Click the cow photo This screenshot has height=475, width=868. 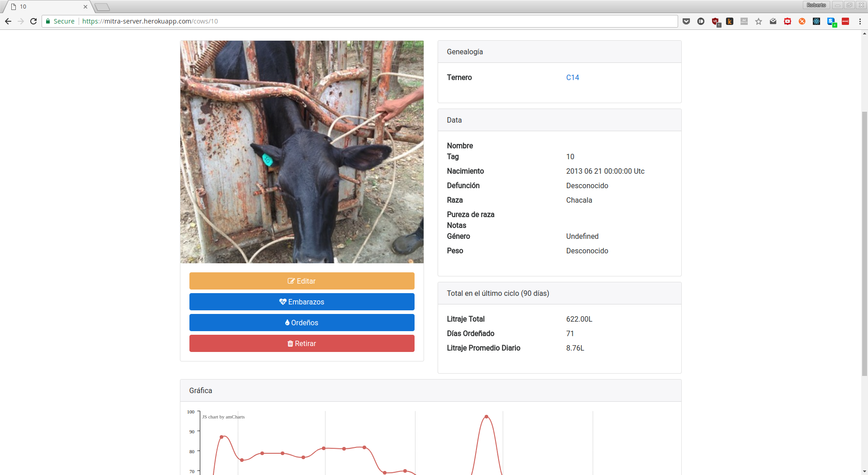point(302,152)
